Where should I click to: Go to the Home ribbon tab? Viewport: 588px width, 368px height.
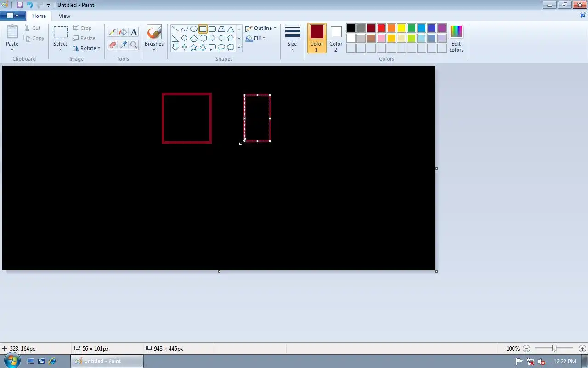(39, 16)
